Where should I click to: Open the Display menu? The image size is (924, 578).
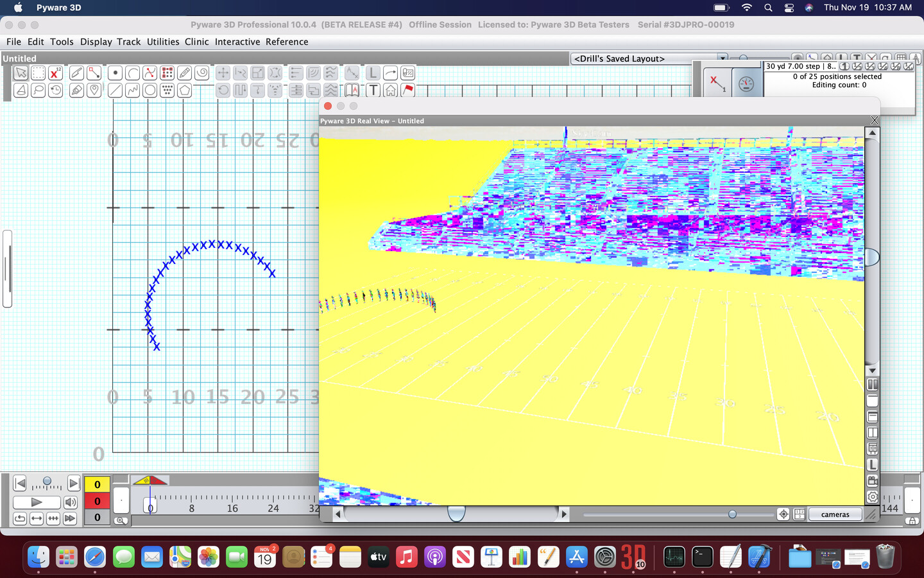point(96,42)
